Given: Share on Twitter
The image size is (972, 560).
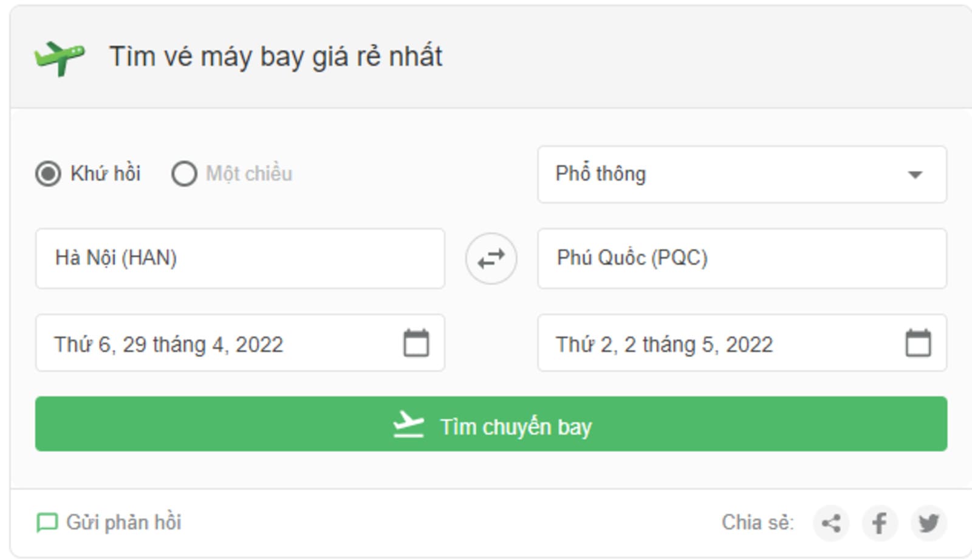Looking at the screenshot, I should [928, 523].
